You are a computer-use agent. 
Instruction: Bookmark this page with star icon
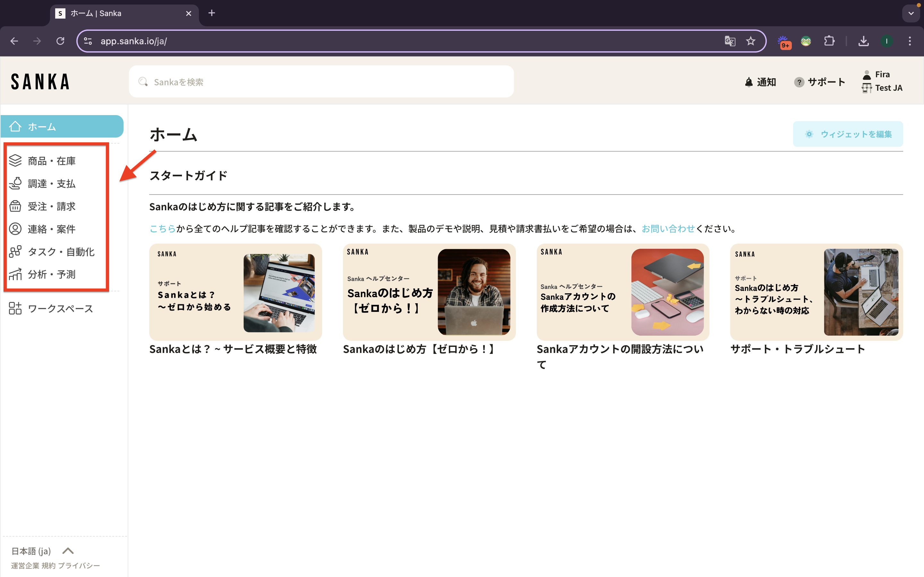click(751, 41)
